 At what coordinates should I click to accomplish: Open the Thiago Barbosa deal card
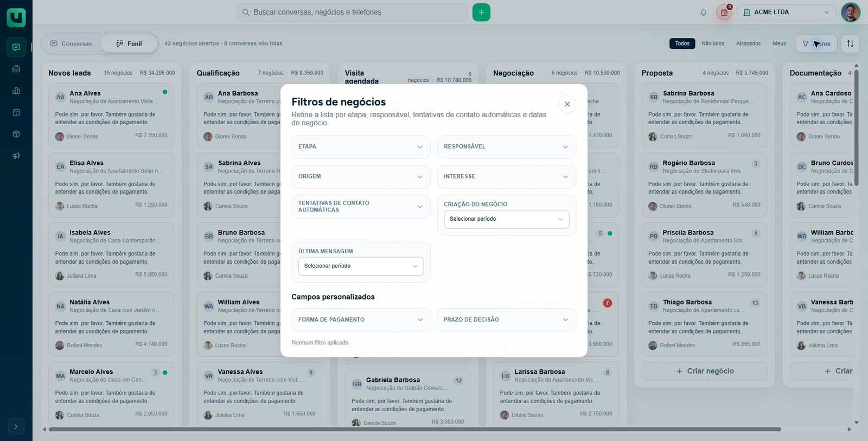pyautogui.click(x=704, y=324)
